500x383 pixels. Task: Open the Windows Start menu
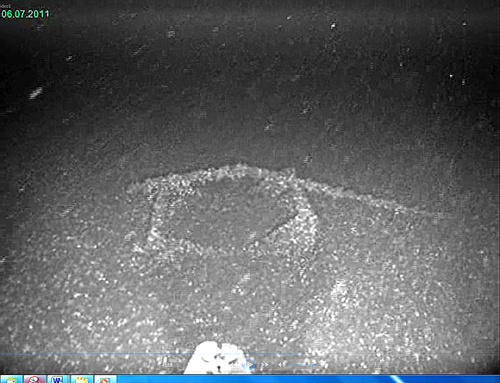[x=11, y=379]
